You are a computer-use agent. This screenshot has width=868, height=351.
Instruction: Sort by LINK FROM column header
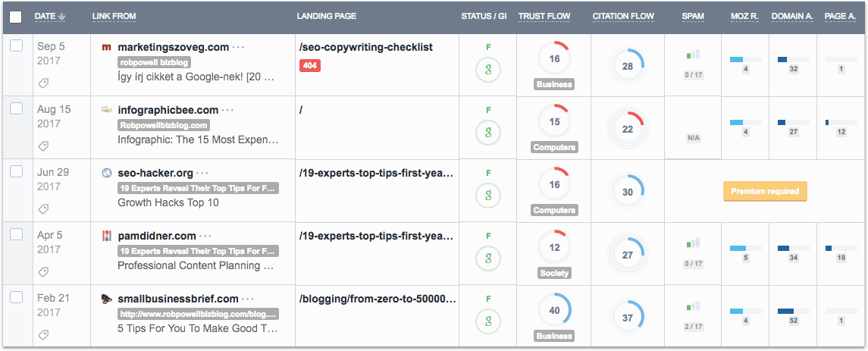(x=114, y=17)
